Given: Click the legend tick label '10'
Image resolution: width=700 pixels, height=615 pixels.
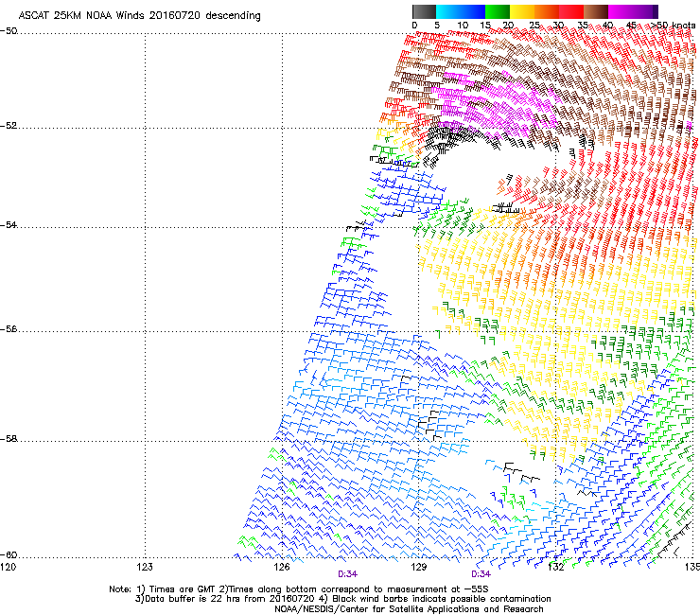Looking at the screenshot, I should [x=463, y=26].
